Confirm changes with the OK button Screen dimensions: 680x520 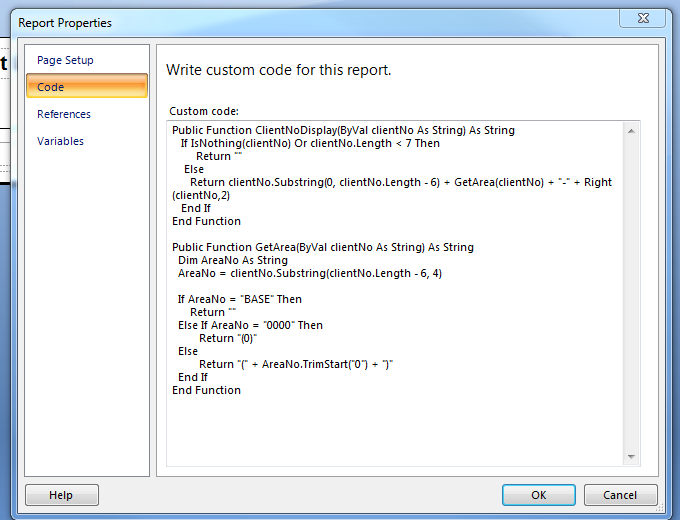coord(539,495)
